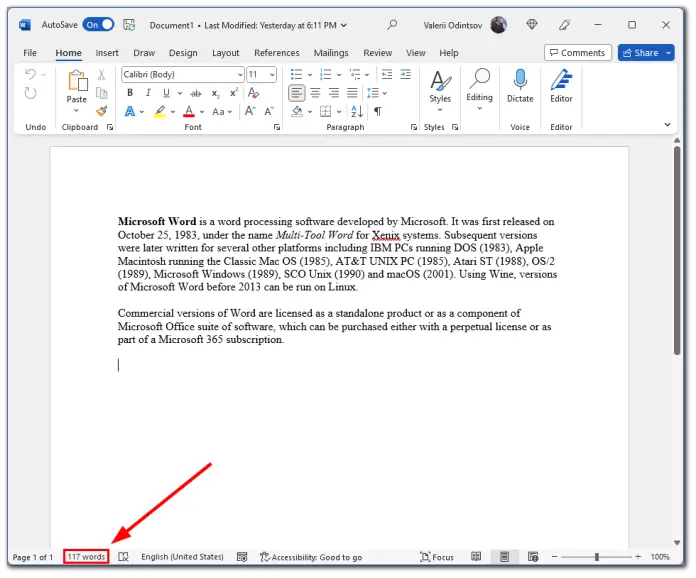Click the Clear All Formatting icon

pyautogui.click(x=253, y=93)
